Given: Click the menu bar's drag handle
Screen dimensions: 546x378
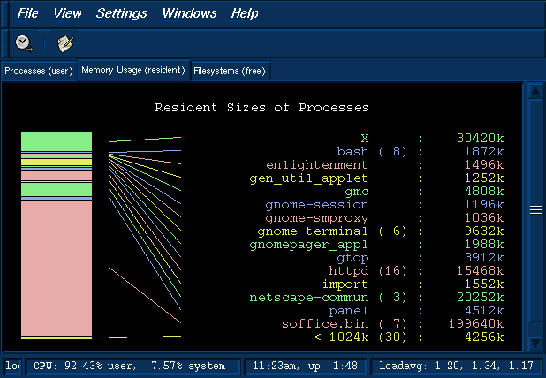Looking at the screenshot, I should coord(5,14).
